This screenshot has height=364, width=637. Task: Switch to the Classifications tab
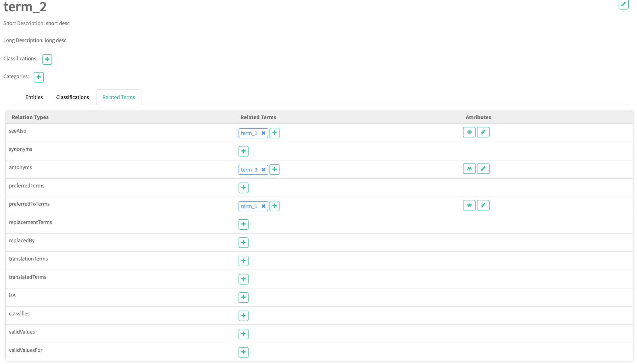72,97
